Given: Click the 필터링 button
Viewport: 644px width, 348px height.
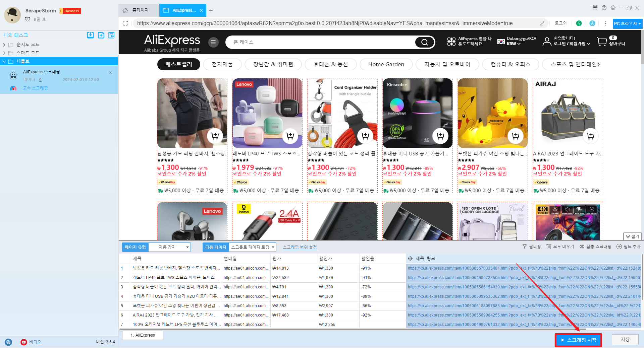Looking at the screenshot, I should coord(532,247).
